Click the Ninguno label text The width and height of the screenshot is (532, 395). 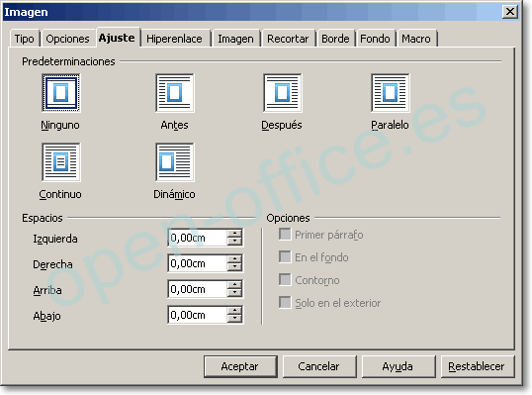[60, 125]
